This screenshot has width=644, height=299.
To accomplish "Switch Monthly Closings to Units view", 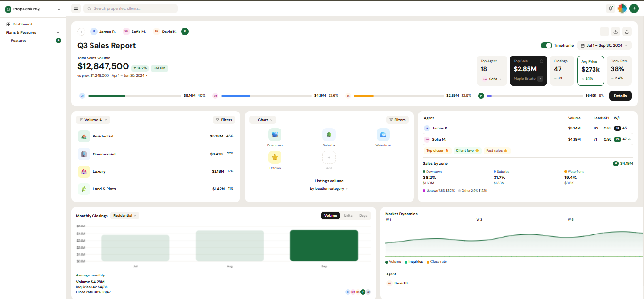I will coord(348,215).
